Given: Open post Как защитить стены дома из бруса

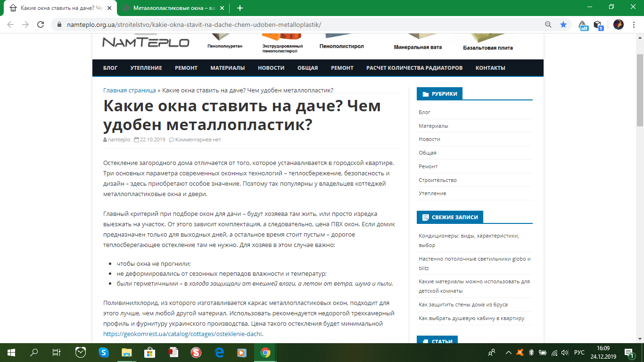Looking at the screenshot, I should click(x=463, y=304).
